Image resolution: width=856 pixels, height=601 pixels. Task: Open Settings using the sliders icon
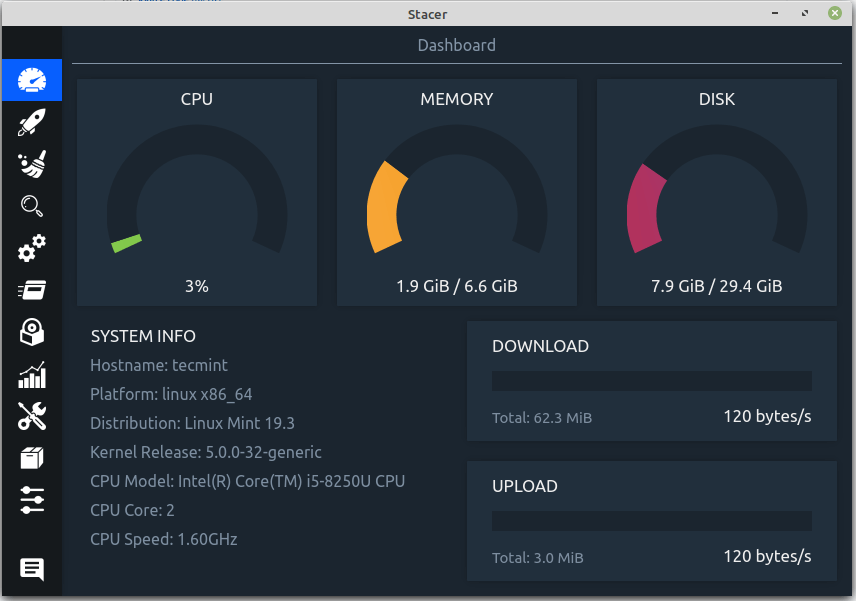(x=31, y=500)
